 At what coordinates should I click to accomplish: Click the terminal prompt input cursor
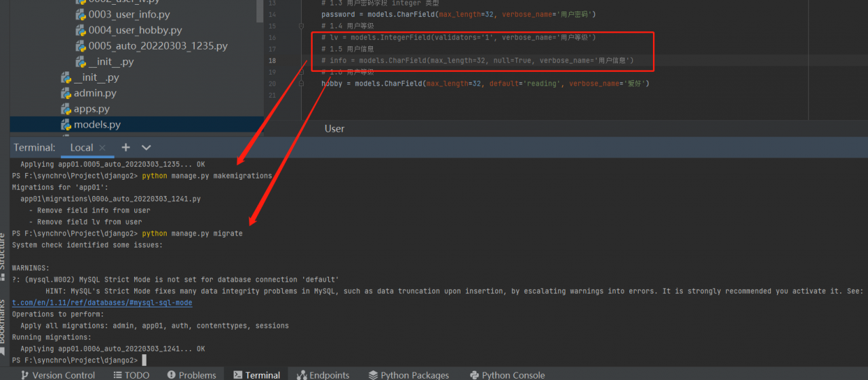coord(144,360)
